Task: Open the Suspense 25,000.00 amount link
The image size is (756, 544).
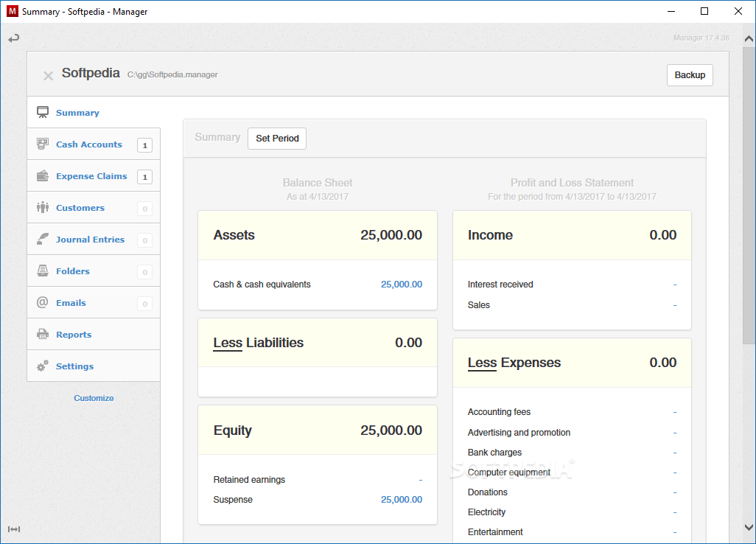Action: [401, 500]
